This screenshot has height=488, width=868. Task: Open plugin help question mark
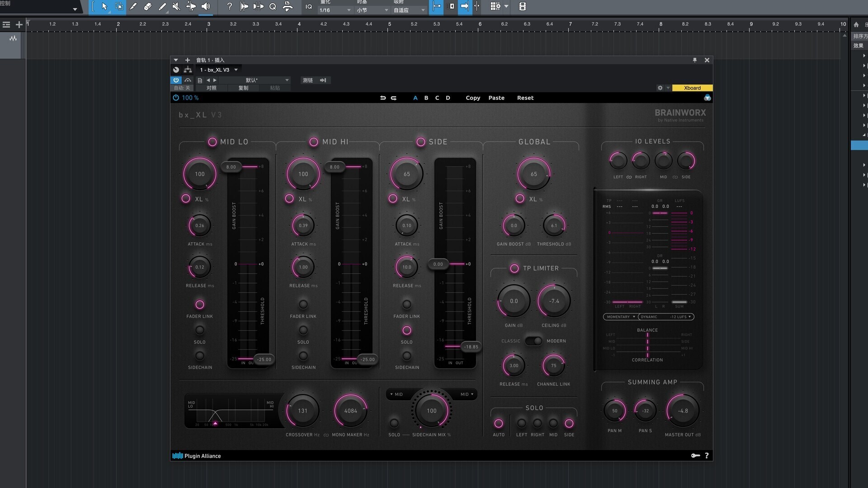coord(707,455)
